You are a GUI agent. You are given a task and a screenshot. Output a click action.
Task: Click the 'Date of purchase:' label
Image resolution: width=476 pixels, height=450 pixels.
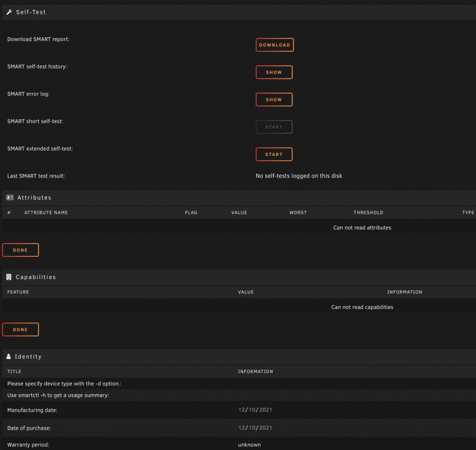[x=29, y=428]
